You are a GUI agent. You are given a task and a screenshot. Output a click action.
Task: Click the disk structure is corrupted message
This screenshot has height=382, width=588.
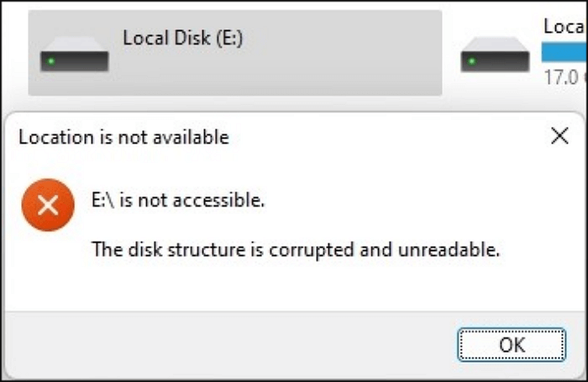295,249
